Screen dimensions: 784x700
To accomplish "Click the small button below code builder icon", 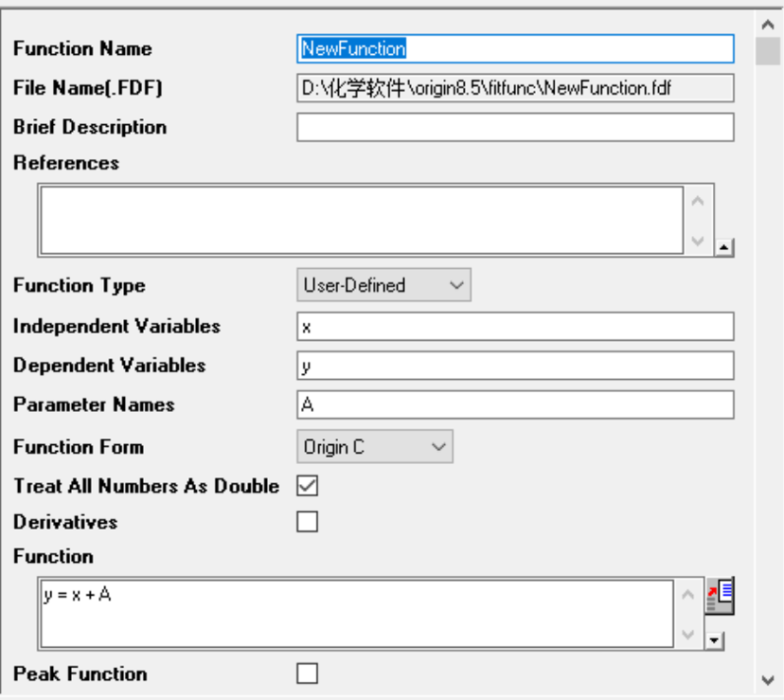I will click(x=715, y=640).
